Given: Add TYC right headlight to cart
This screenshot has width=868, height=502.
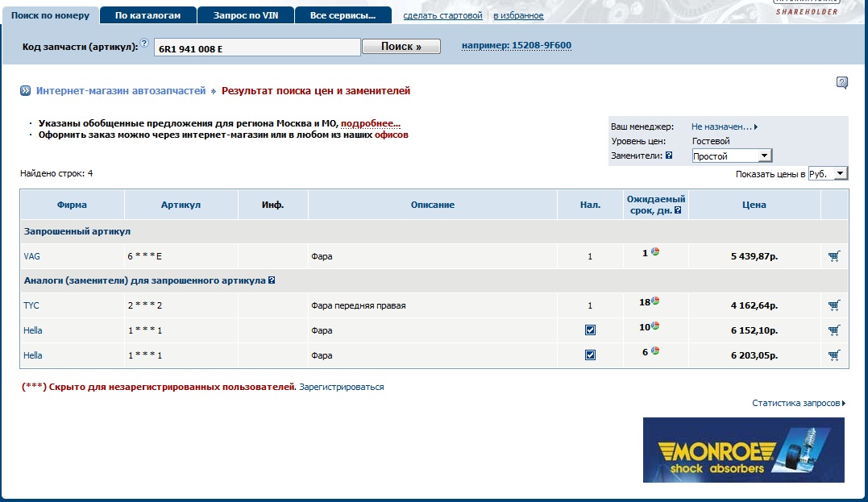Looking at the screenshot, I should click(833, 305).
